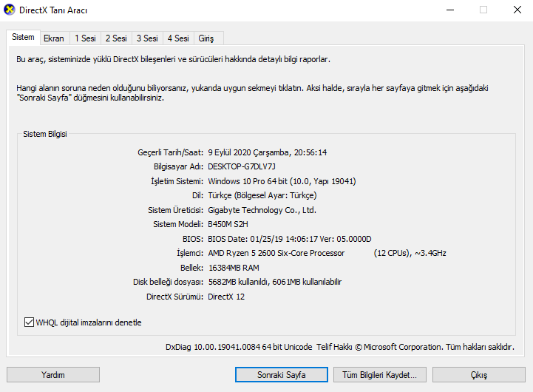This screenshot has height=392, width=533.
Task: Click system model B450M S2H
Action: pyautogui.click(x=228, y=224)
